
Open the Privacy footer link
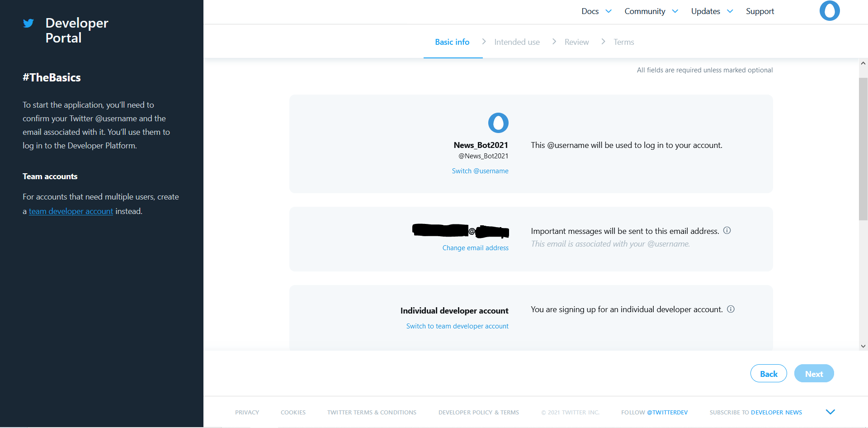[x=247, y=413]
